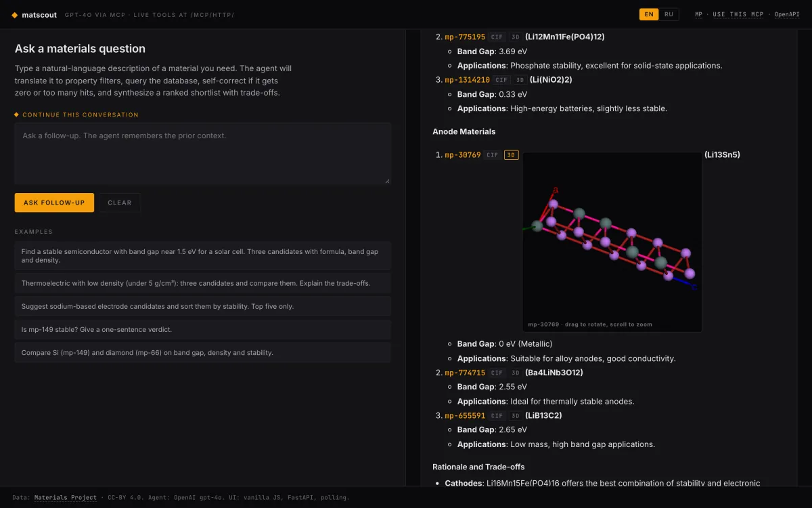The height and width of the screenshot is (508, 812).
Task: Toggle 3D viewer for mp-774715
Action: (x=516, y=373)
